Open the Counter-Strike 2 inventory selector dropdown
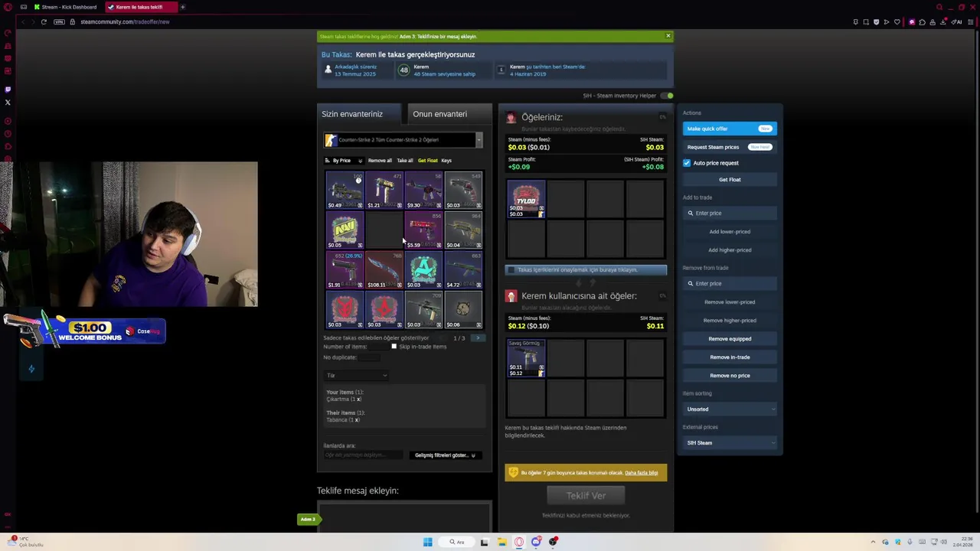 click(403, 140)
